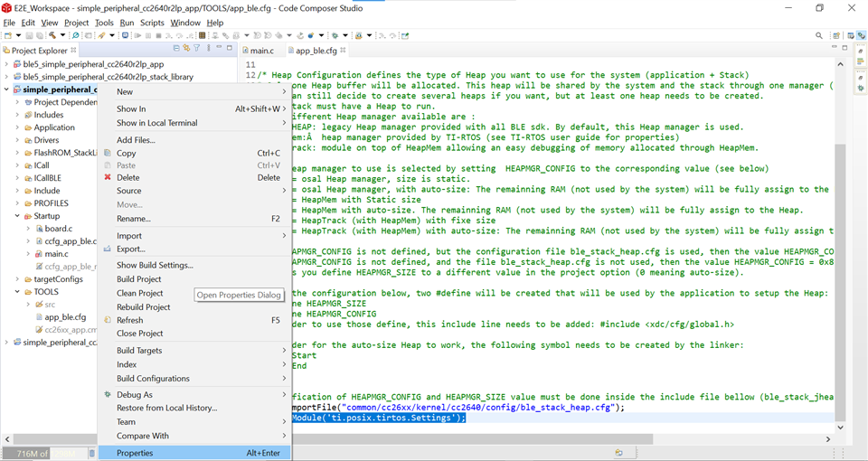Image resolution: width=868 pixels, height=461 pixels.
Task: Choose Properties in the context menu
Action: 194,453
